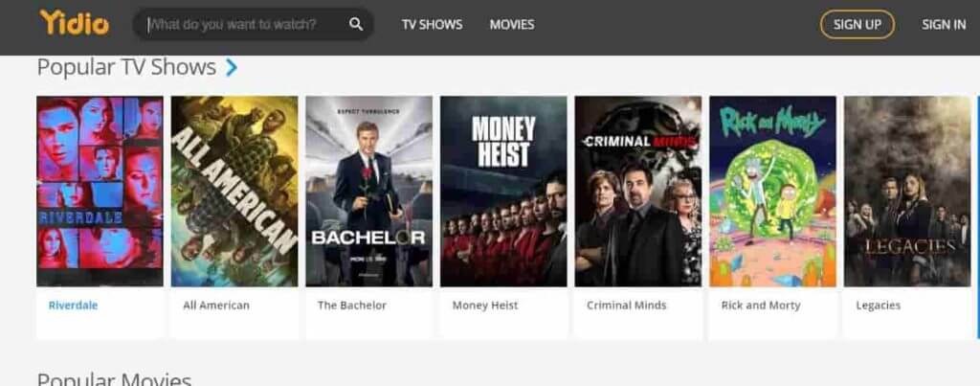980x386 pixels.
Task: Click the Riverdale title link
Action: pos(73,306)
